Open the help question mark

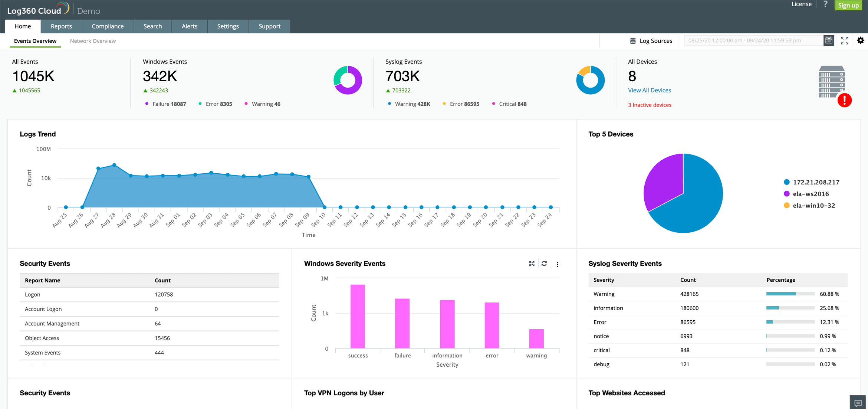point(825,4)
